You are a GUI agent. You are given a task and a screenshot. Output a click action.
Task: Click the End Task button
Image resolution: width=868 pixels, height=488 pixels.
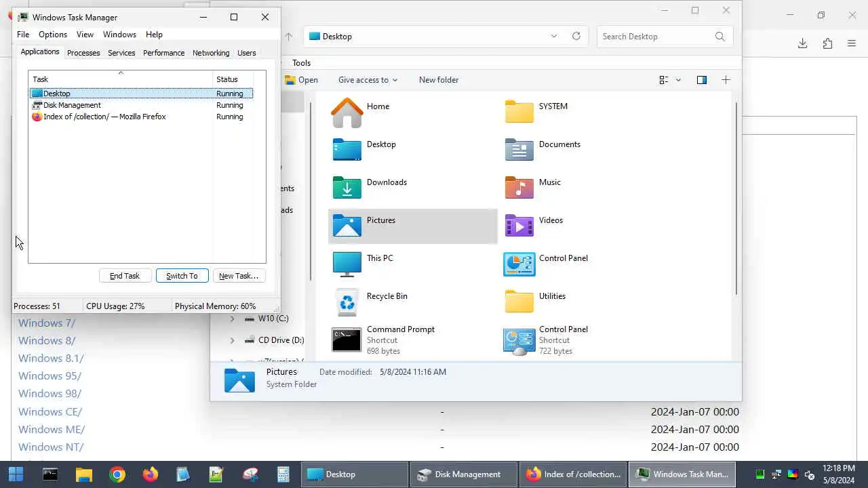[x=125, y=276]
